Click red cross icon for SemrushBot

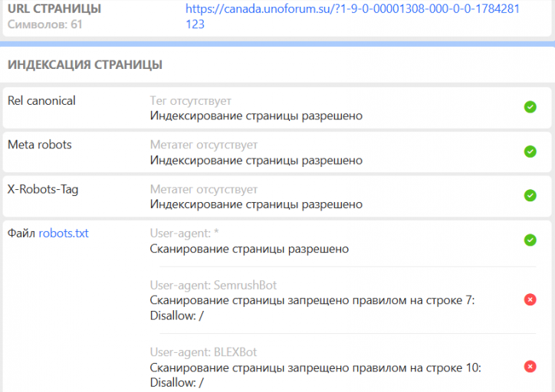pos(530,300)
